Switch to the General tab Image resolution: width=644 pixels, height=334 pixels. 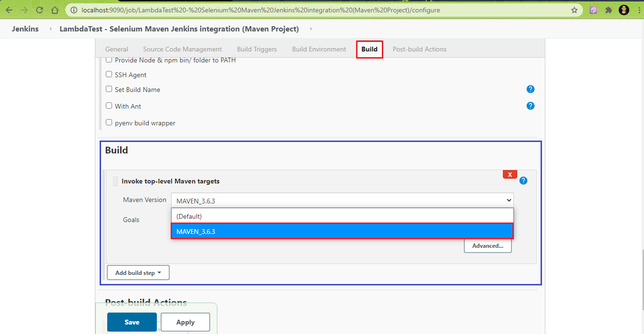tap(117, 49)
